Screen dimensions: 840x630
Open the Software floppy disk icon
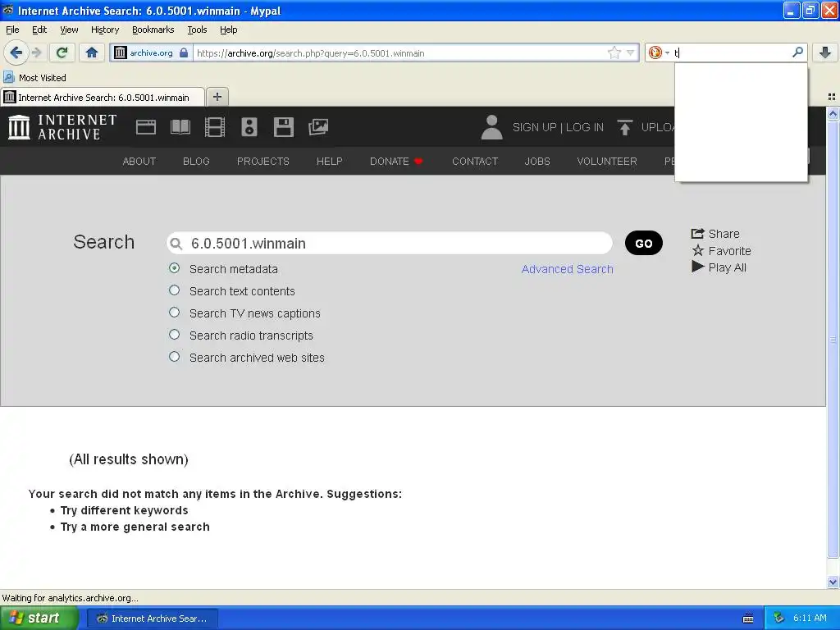click(283, 127)
